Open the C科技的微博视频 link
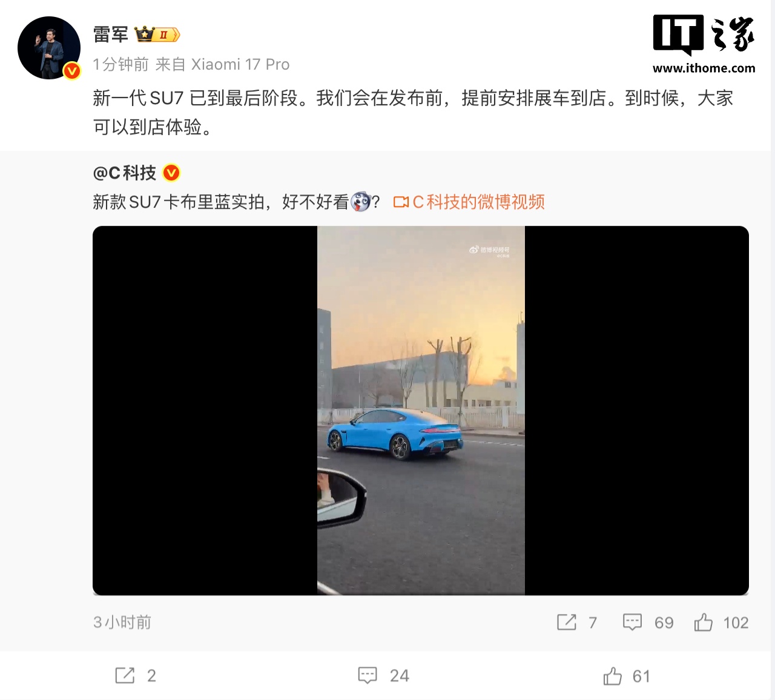The height and width of the screenshot is (700, 775). coord(478,202)
